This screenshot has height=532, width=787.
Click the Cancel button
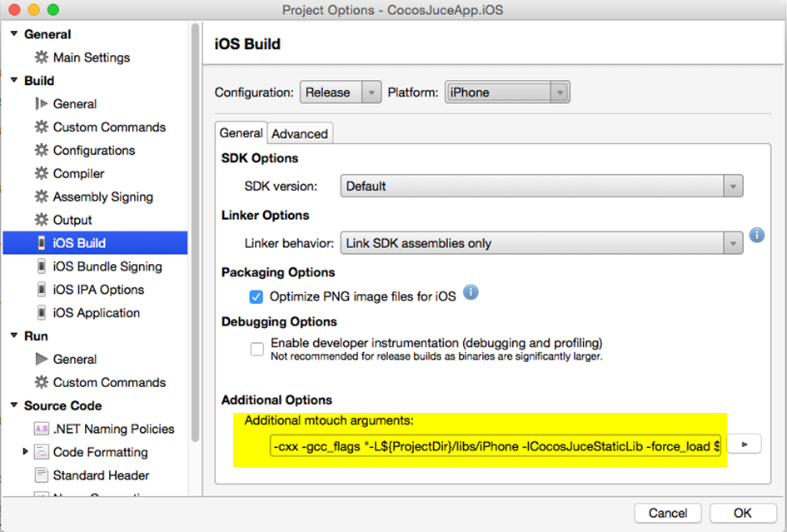pyautogui.click(x=668, y=513)
